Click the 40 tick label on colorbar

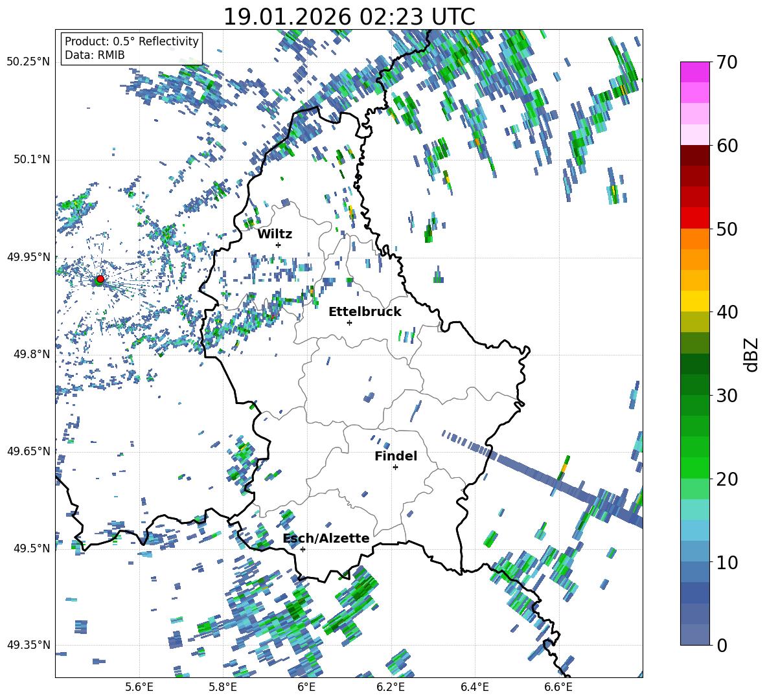point(727,312)
